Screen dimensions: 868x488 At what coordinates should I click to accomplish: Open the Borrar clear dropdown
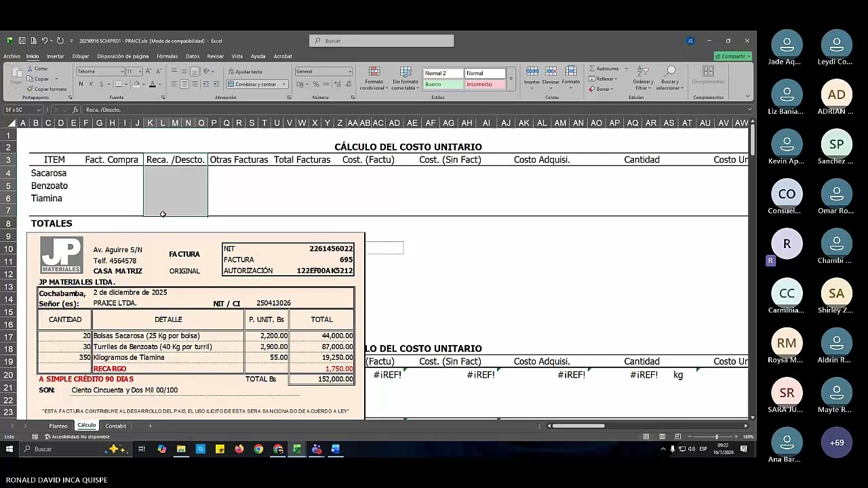click(600, 89)
